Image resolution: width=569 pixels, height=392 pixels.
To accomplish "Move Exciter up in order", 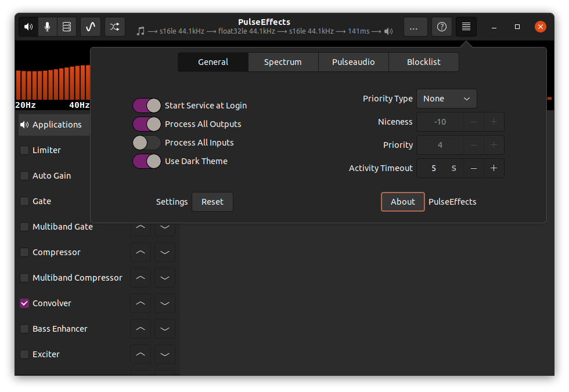I will (141, 354).
